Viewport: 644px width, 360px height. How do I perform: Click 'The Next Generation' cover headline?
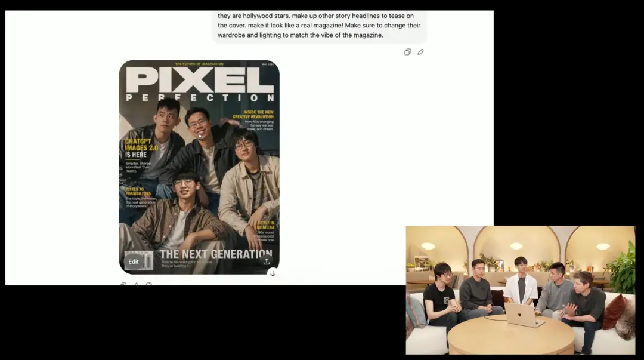coord(215,254)
